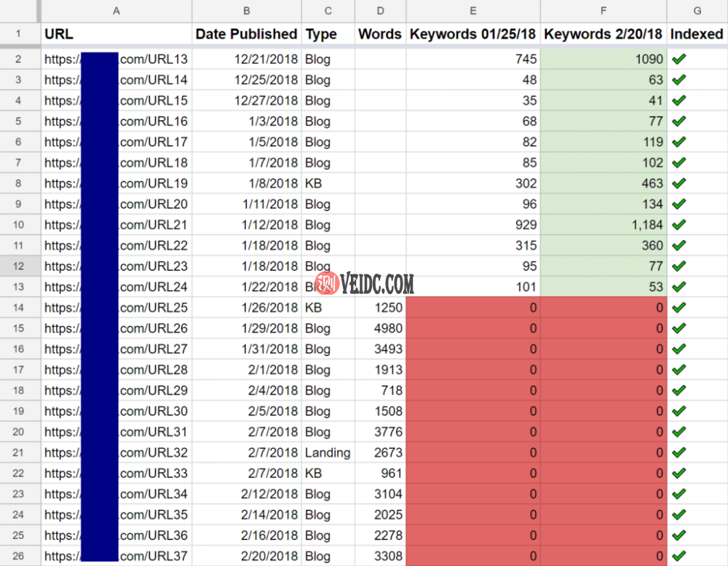Select row 26 header number
The image size is (728, 566).
(x=18, y=556)
